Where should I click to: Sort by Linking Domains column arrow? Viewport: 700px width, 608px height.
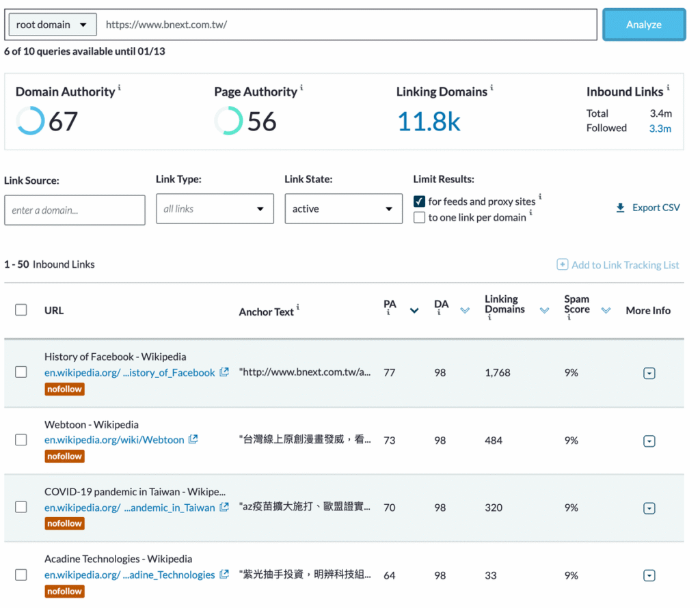click(545, 310)
